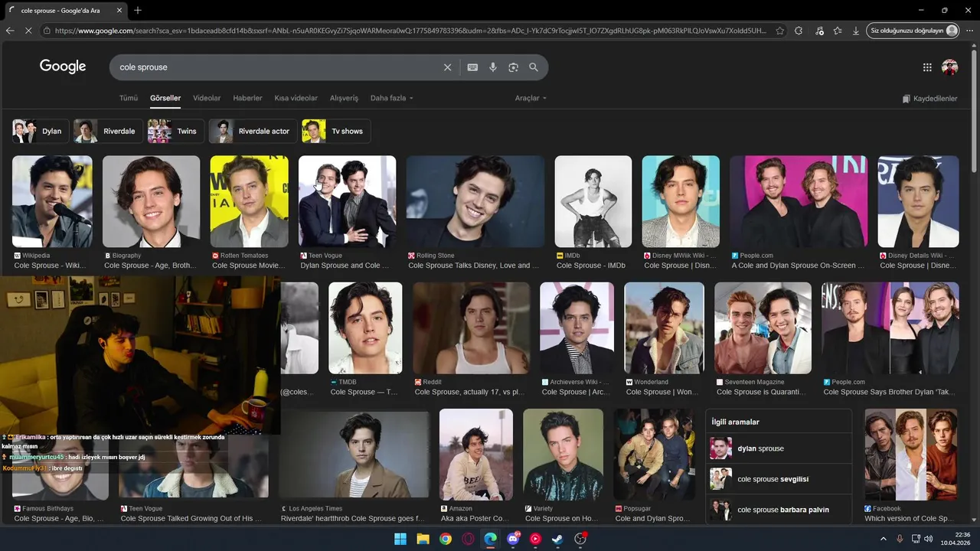Screen dimensions: 980x551
Task: Click the microphone icon in system tray
Action: [x=900, y=539]
